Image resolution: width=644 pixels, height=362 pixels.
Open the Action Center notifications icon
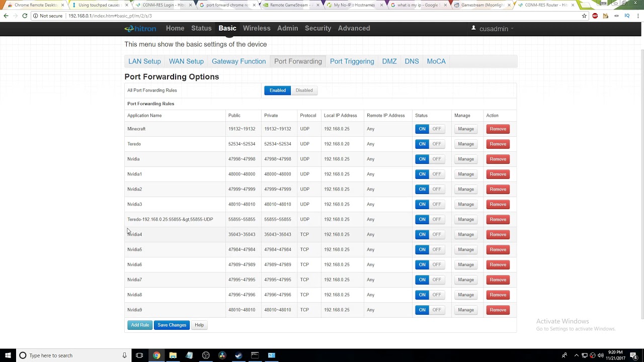click(633, 355)
